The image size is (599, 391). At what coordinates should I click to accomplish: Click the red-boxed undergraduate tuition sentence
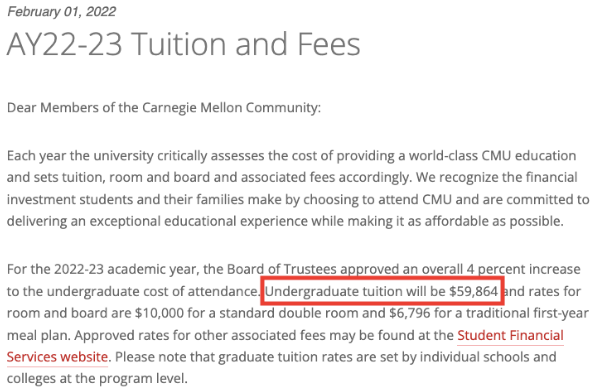(382, 291)
